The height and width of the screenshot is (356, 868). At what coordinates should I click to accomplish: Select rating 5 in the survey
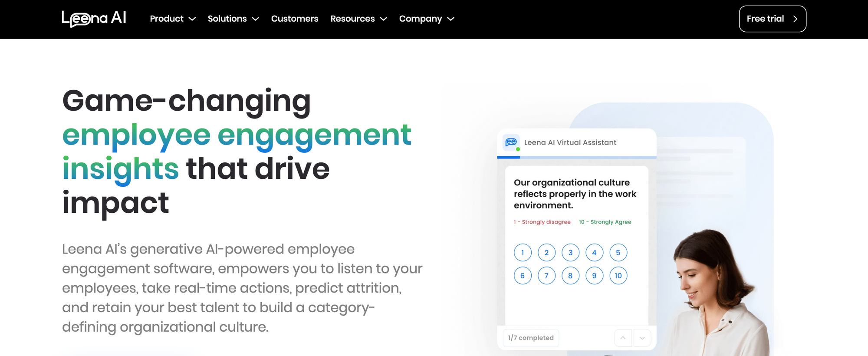tap(618, 253)
